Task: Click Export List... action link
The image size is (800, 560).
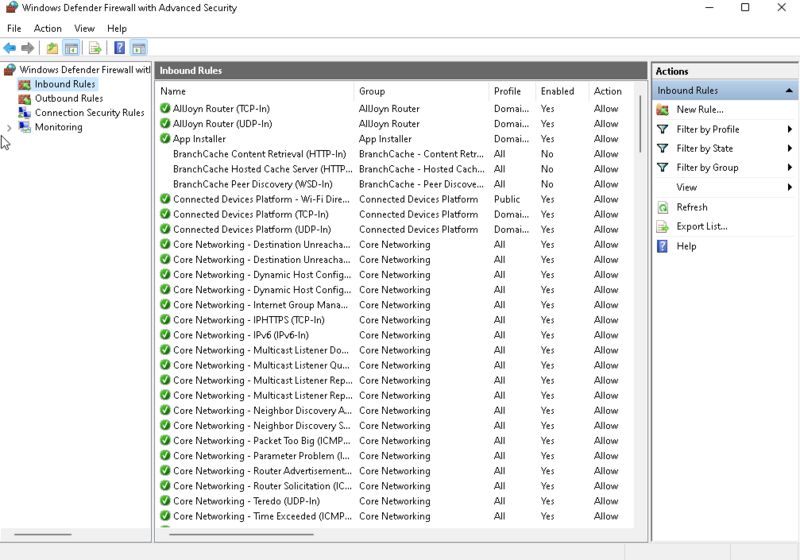Action: [x=702, y=226]
